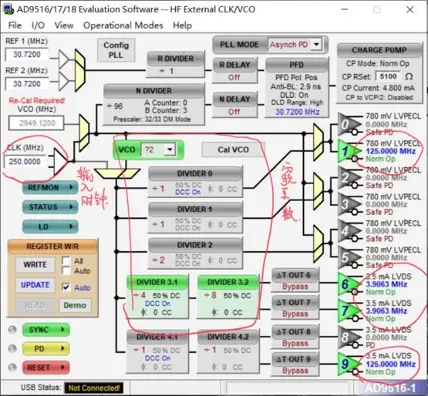The width and height of the screenshot is (428, 396).
Task: Click the VCO/CLK select mux
Action: pyautogui.click(x=84, y=133)
